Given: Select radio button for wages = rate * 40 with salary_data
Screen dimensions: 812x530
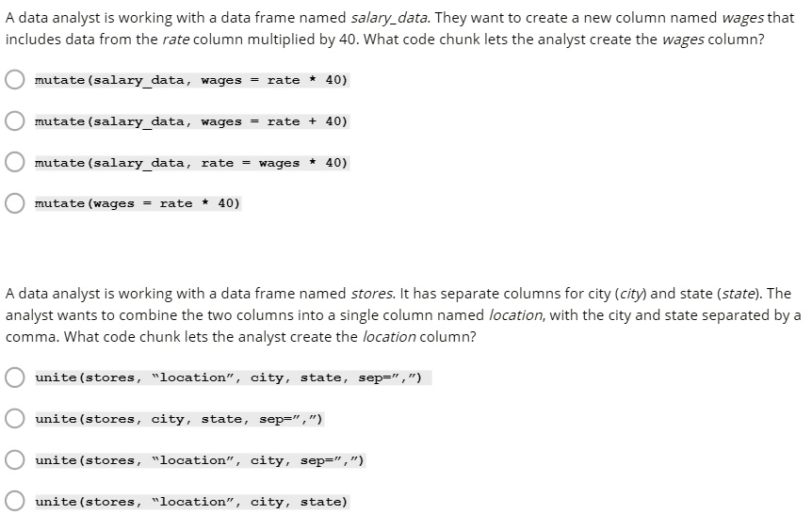Looking at the screenshot, I should click(14, 80).
